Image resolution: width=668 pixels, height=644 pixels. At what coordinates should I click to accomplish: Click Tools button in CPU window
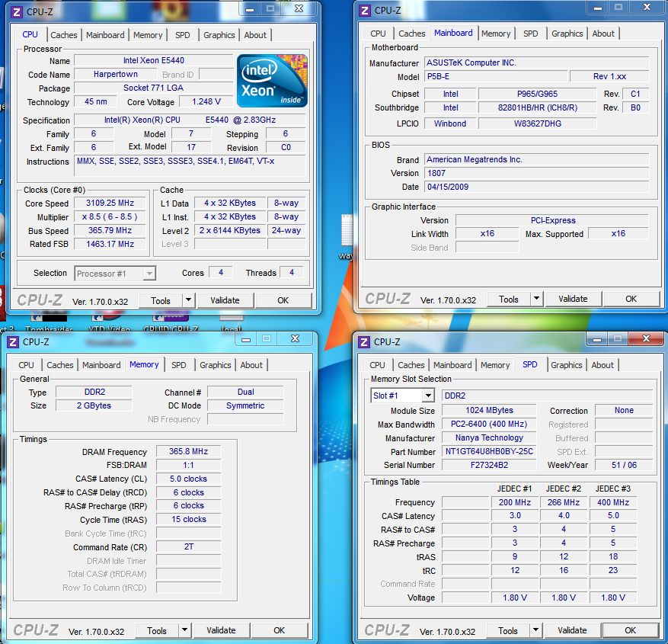tap(161, 300)
